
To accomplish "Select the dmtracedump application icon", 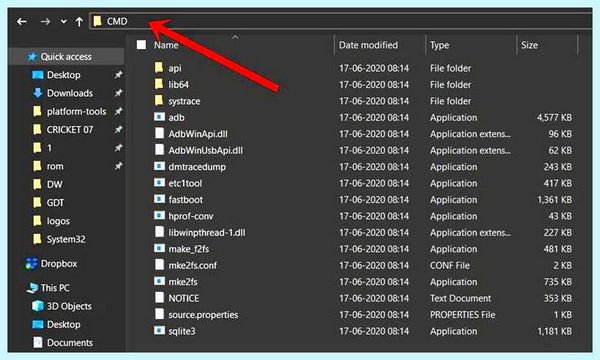I will click(159, 166).
